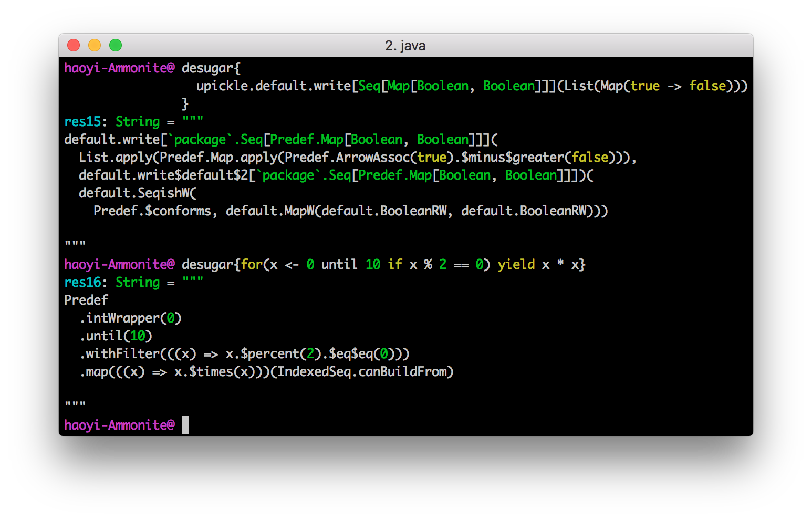Viewport: 812px width, 520px height.
Task: Click the red close window button
Action: (x=74, y=46)
